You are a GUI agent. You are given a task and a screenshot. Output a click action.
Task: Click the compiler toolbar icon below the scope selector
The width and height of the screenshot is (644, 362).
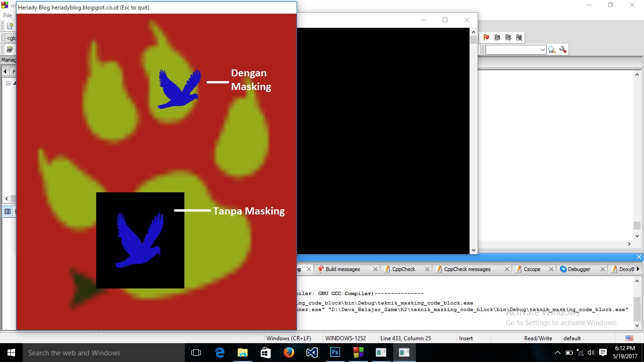[x=9, y=49]
